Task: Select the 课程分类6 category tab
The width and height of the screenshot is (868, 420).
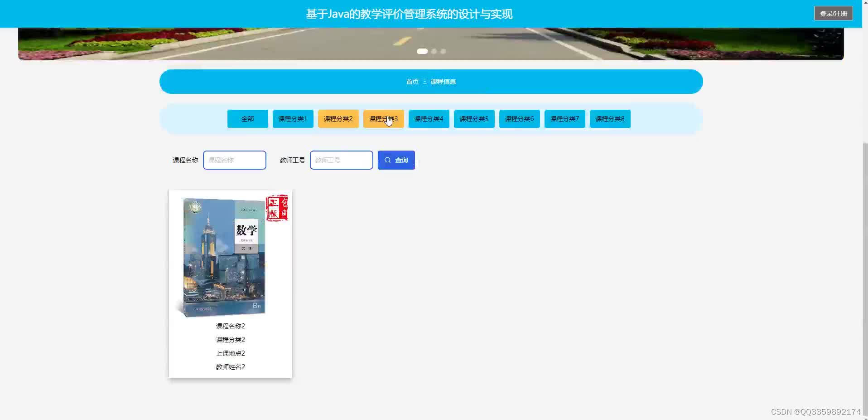Action: tap(519, 119)
